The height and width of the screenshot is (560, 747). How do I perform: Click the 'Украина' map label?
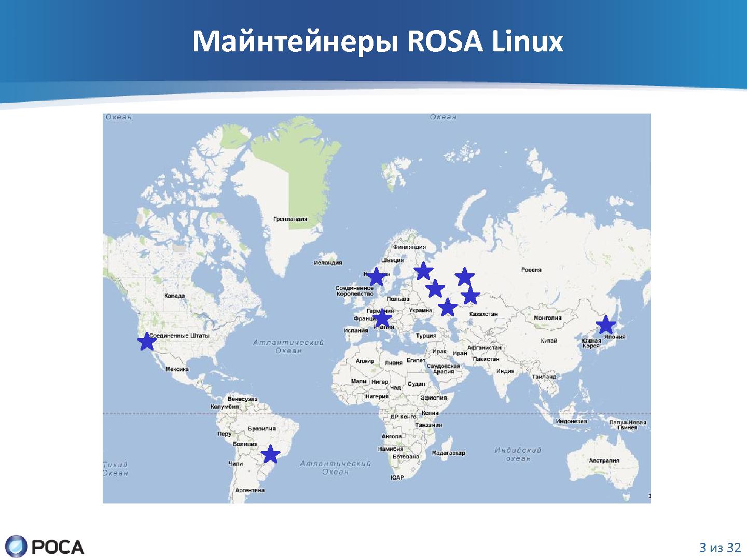[420, 311]
